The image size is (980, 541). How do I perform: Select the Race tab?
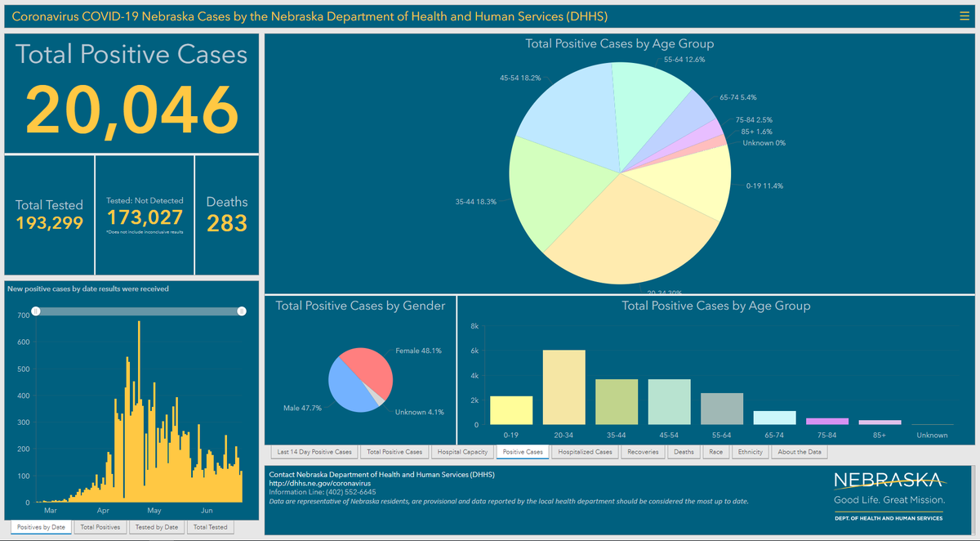click(716, 452)
